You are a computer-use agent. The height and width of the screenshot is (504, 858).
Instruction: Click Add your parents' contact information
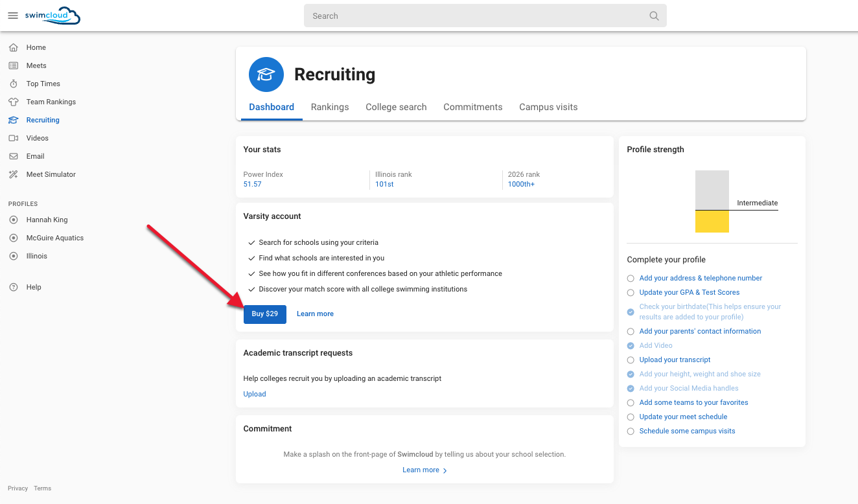(700, 331)
